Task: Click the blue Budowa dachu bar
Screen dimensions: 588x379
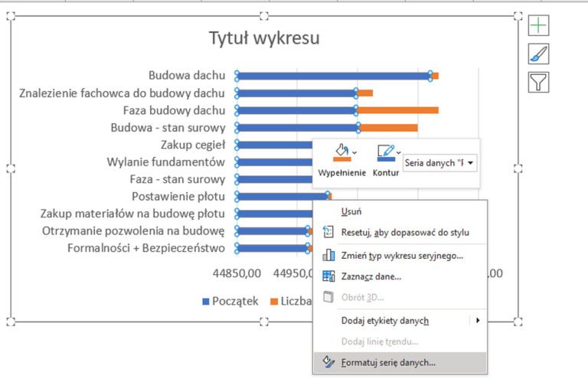Action: pos(334,76)
